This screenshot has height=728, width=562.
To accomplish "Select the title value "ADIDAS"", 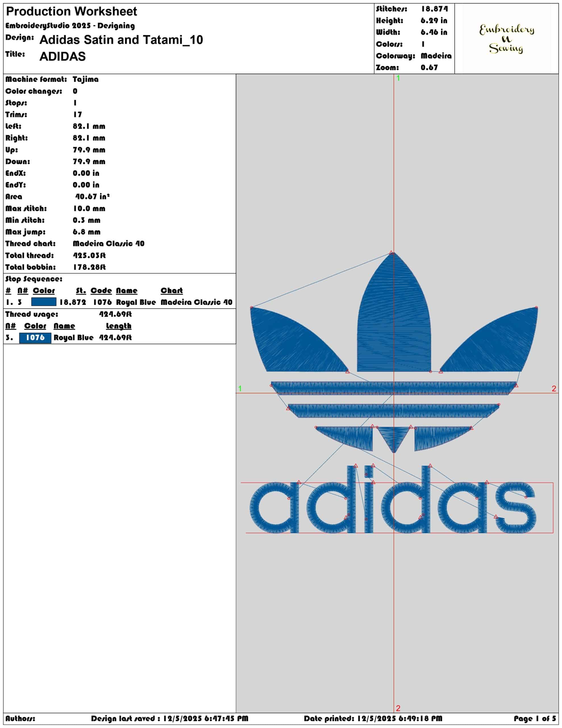I will point(62,56).
